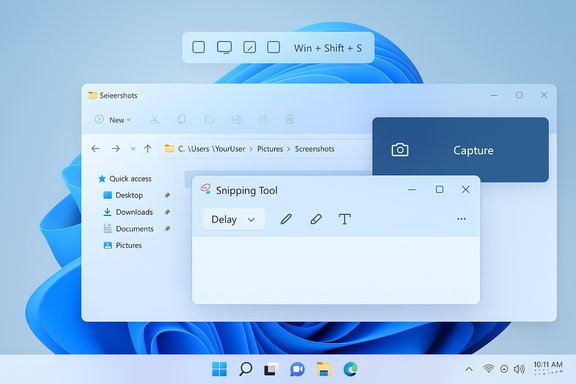Expand chevron after Pictures in breadcrumb
576x384 pixels.
[289, 149]
